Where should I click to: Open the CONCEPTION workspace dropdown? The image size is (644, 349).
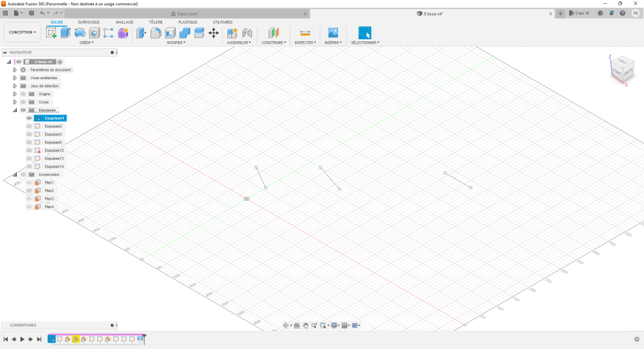click(23, 32)
